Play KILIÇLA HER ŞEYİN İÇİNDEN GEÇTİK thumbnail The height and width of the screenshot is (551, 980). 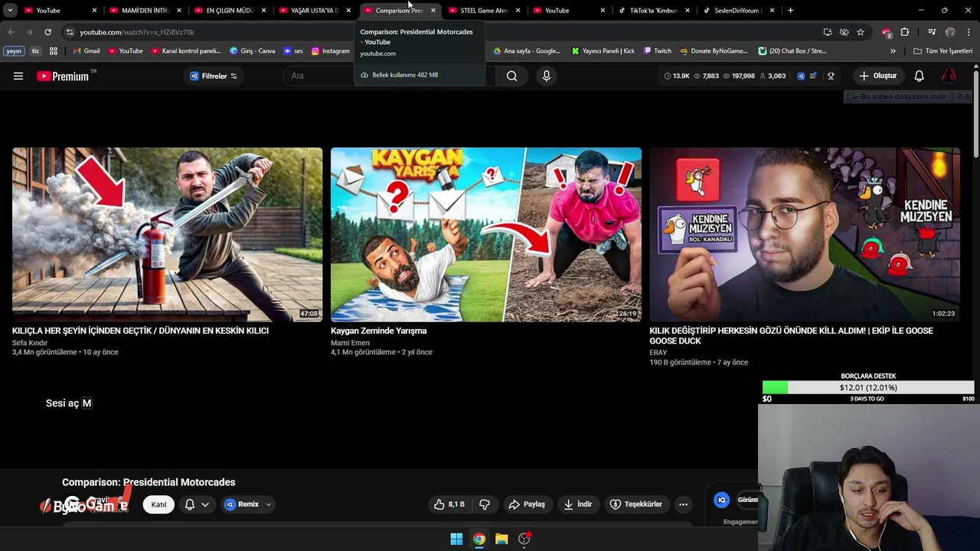tap(167, 234)
